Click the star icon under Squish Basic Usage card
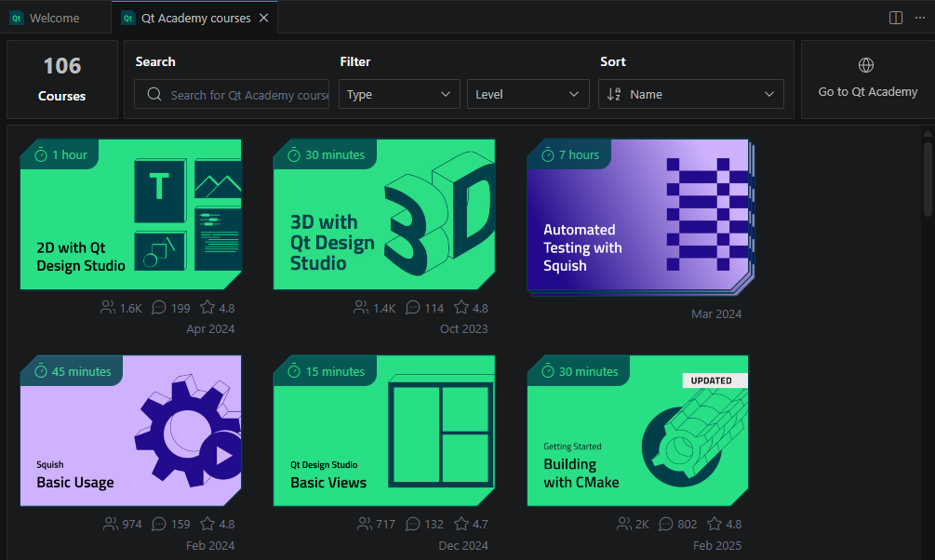 pos(207,523)
